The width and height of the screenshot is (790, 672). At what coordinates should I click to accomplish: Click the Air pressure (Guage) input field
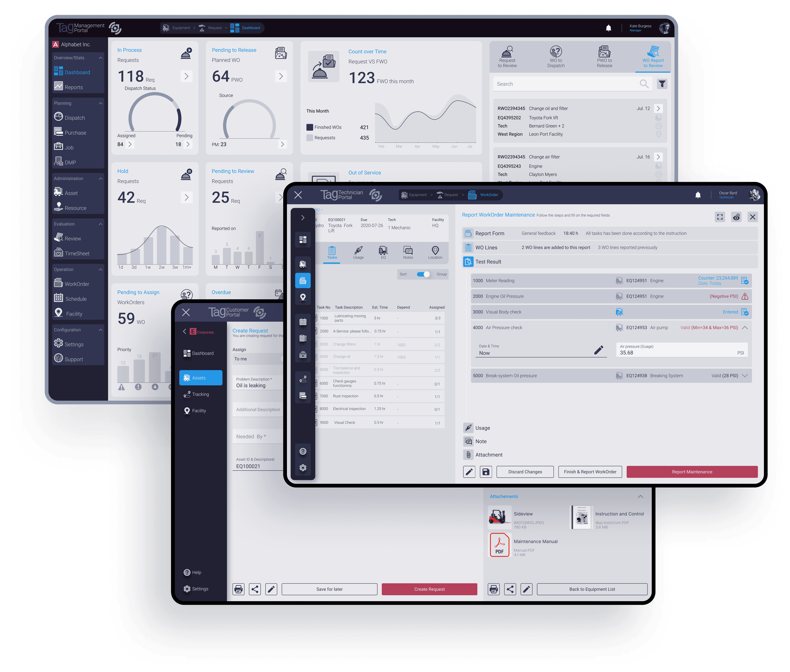coord(682,350)
